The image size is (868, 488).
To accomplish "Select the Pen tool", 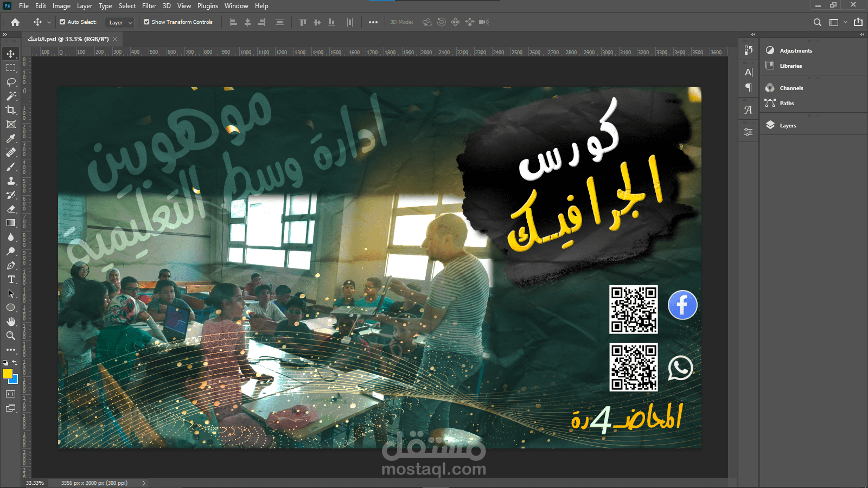I will click(x=11, y=265).
